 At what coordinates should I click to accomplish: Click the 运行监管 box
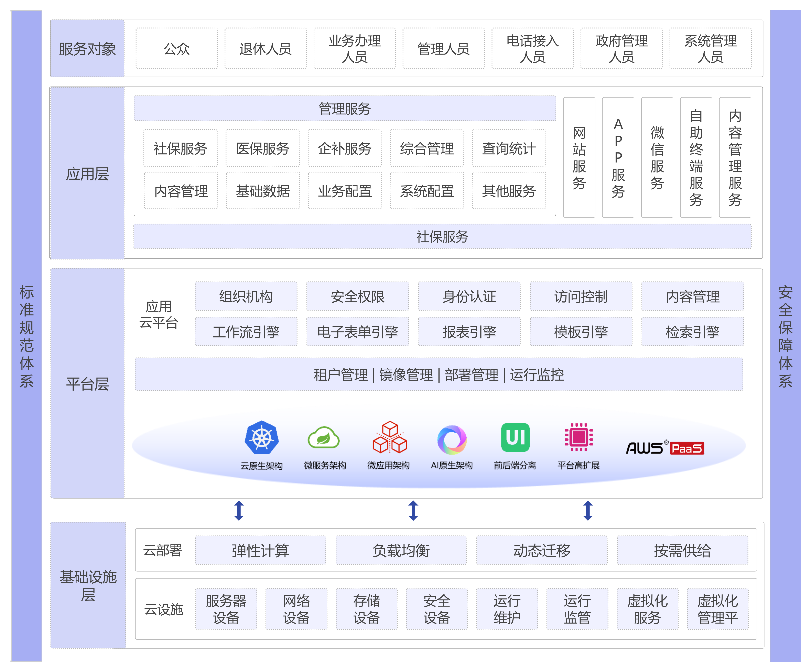coord(577,609)
